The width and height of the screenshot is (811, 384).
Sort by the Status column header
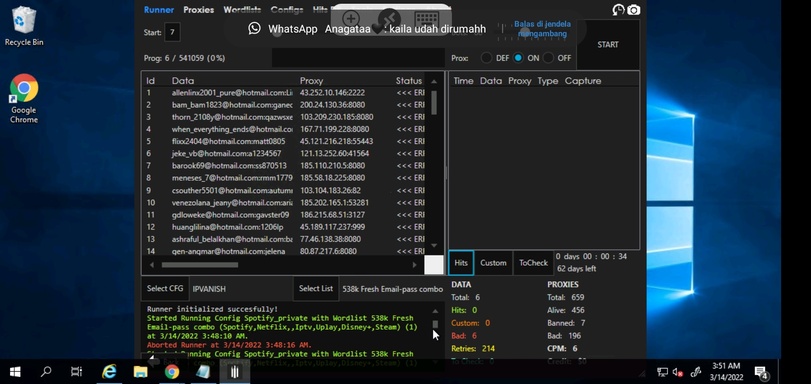pos(409,81)
